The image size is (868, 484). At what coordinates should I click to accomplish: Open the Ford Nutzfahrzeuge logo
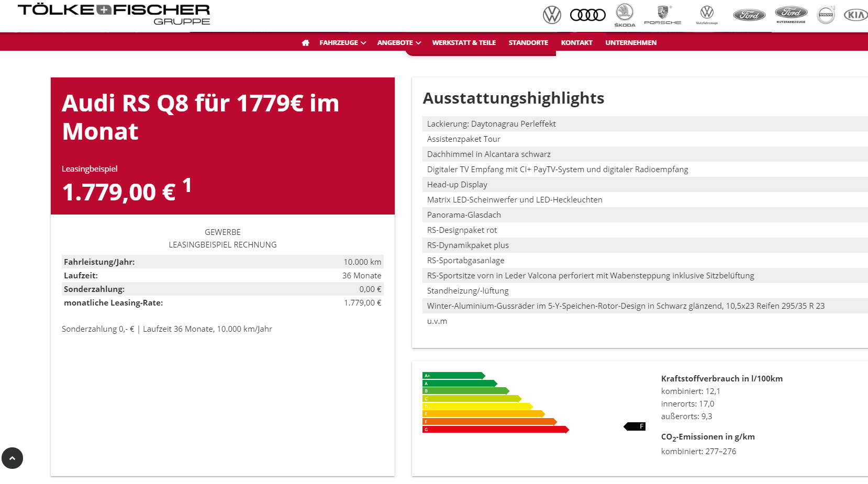791,15
